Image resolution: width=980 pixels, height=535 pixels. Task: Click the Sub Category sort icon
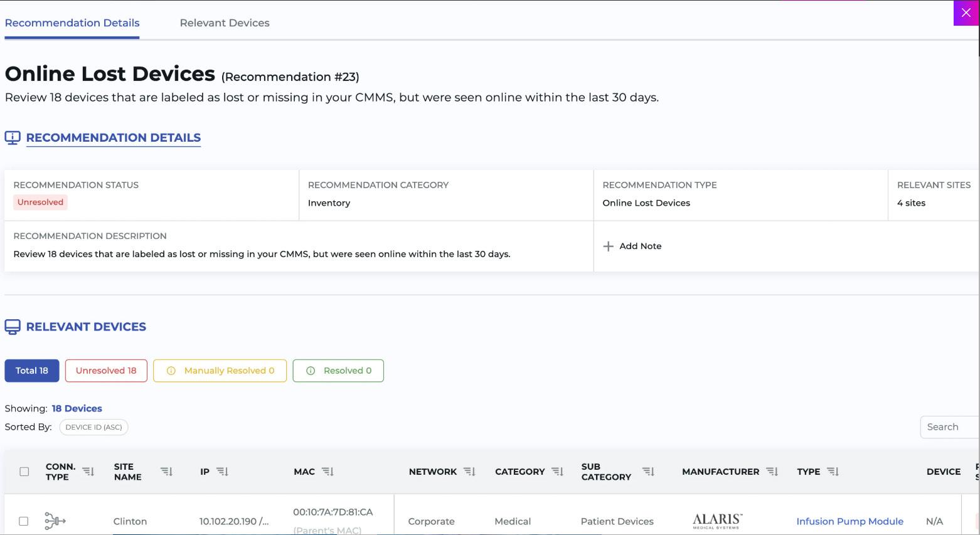click(649, 472)
